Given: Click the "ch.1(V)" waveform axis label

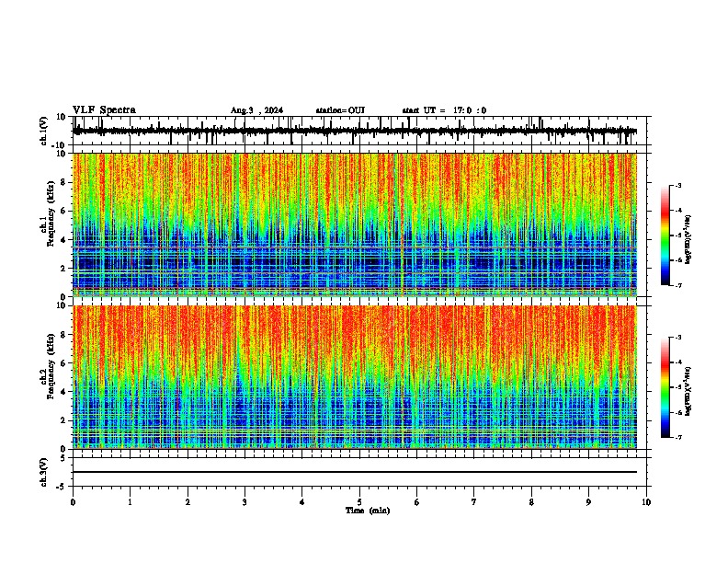Looking at the screenshot, I should [x=44, y=131].
